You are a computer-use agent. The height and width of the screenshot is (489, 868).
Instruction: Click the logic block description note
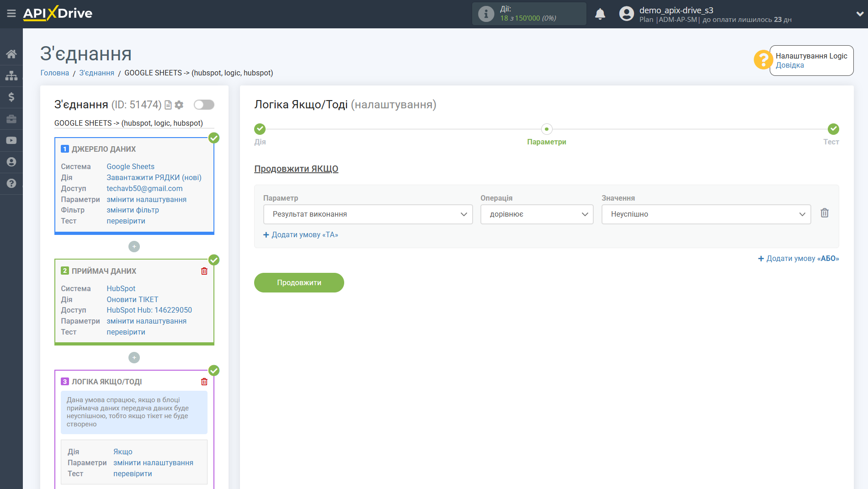pos(134,412)
